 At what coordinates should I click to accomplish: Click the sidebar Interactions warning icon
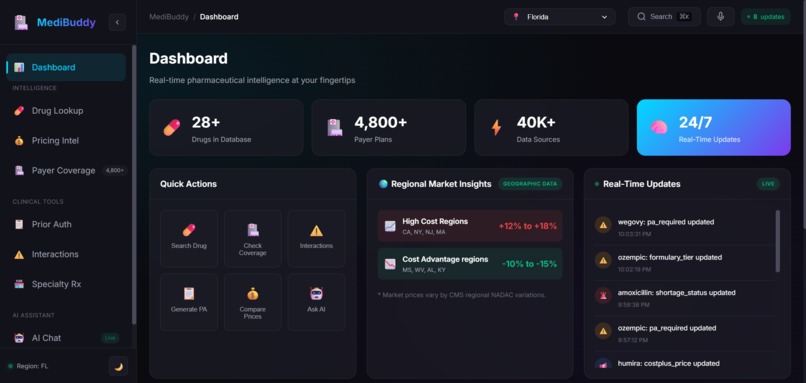[x=19, y=254]
